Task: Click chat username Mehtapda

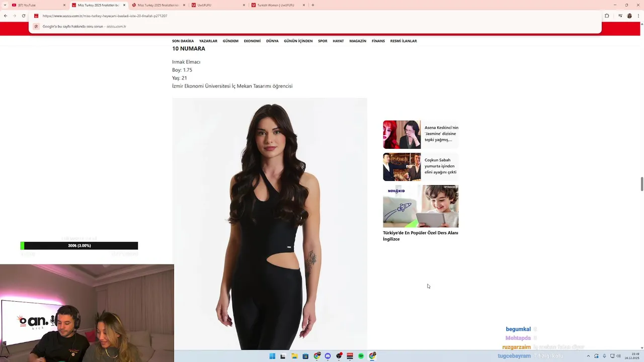Action: pos(518,338)
